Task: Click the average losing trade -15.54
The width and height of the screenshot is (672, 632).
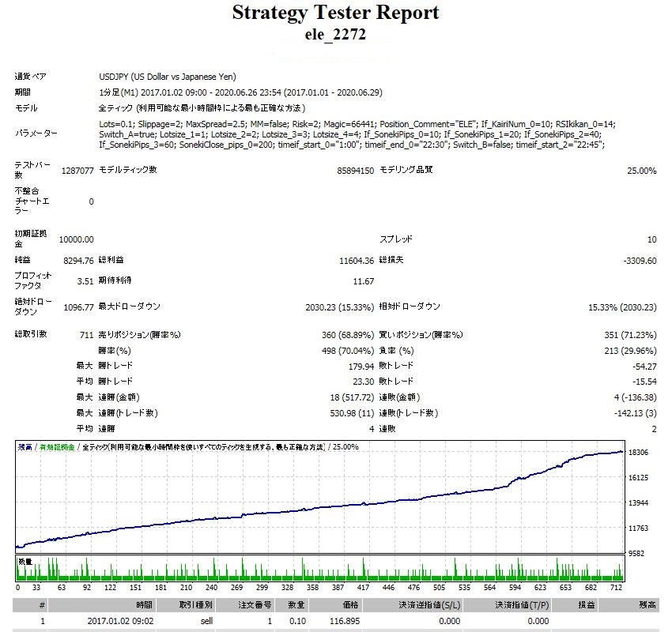Action: [644, 382]
